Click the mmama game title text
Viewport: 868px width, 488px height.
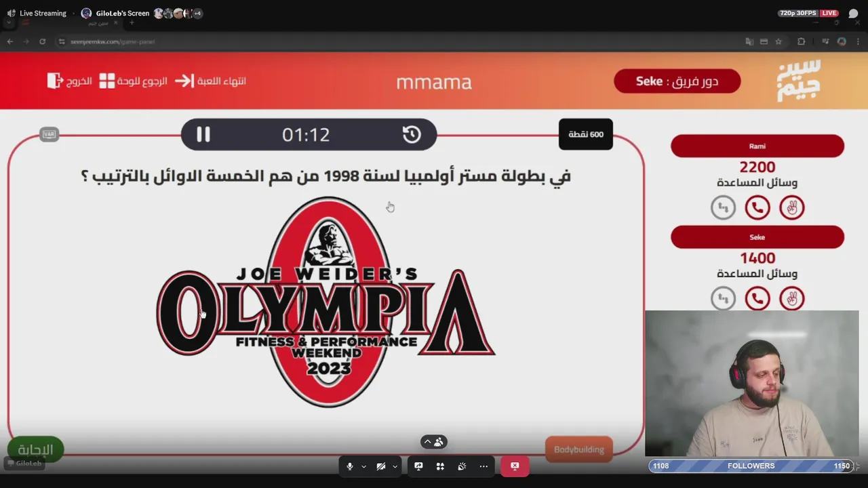click(x=433, y=82)
